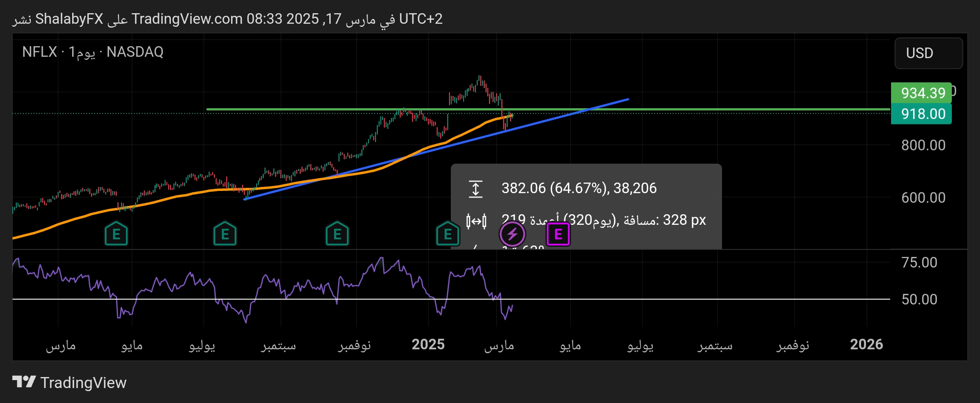Open the first earnings E marker near May

pyautogui.click(x=116, y=234)
